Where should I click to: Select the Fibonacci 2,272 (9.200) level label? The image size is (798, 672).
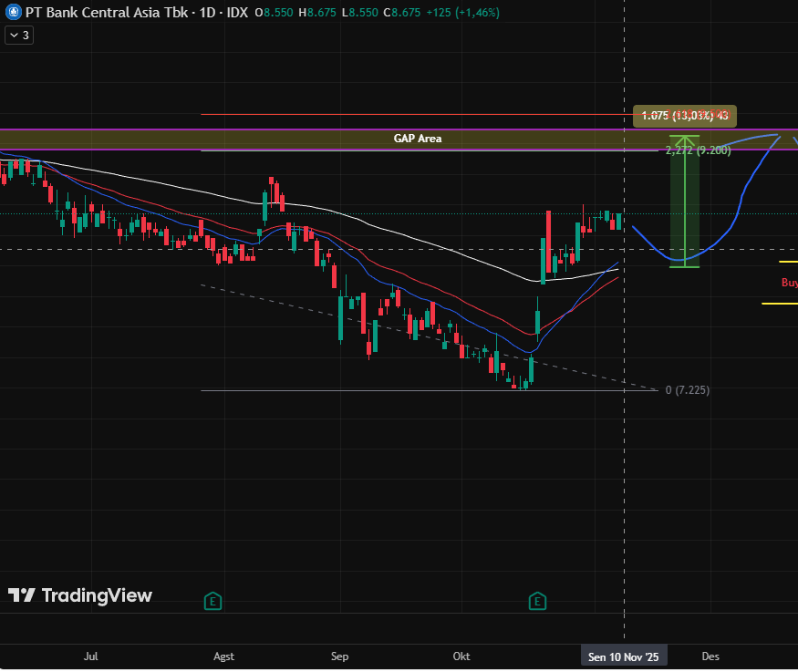698,150
